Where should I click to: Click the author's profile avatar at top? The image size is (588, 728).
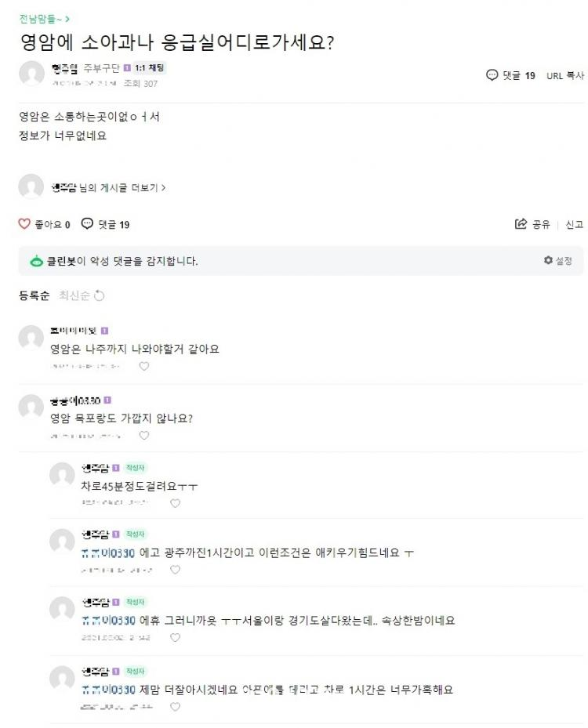tap(31, 74)
